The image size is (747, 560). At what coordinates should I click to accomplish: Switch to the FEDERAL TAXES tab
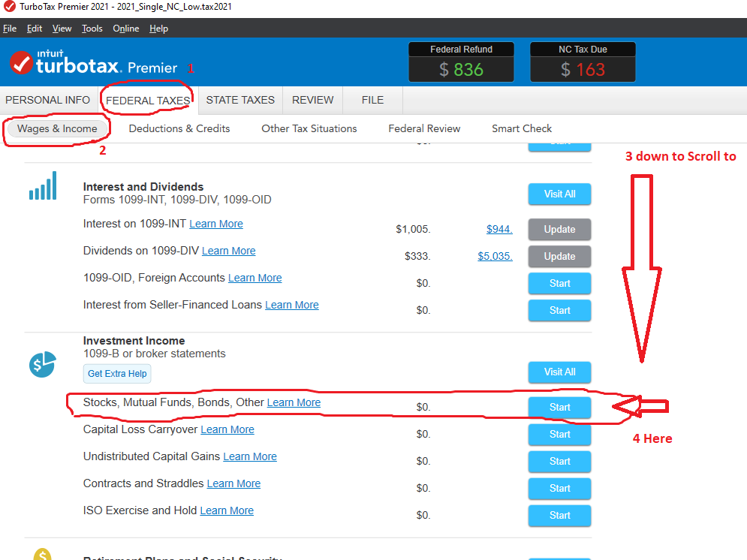tap(148, 101)
